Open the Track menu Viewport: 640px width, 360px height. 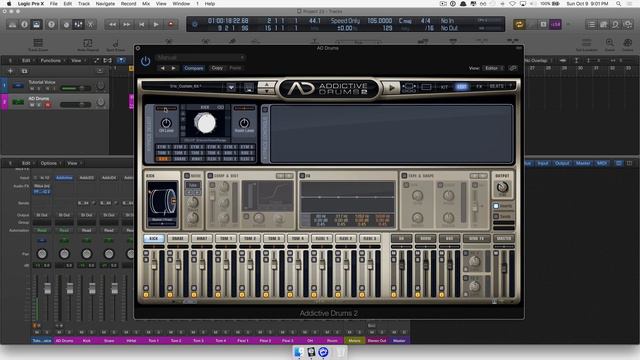pyautogui.click(x=84, y=4)
